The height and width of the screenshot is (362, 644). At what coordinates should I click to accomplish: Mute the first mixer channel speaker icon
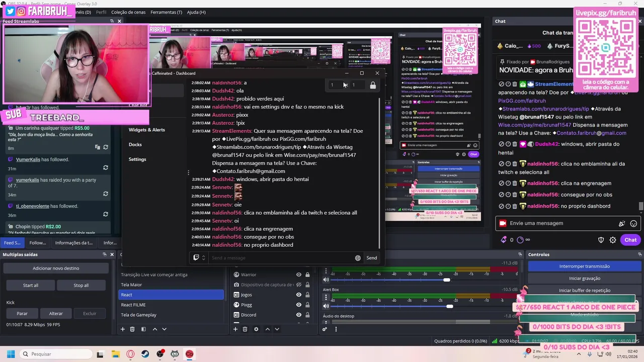pos(326,280)
